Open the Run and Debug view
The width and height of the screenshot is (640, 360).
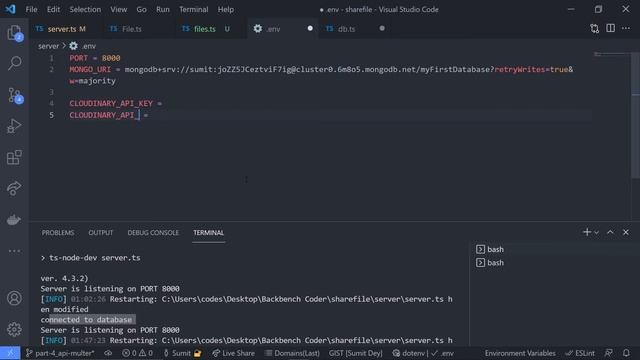tap(14, 126)
